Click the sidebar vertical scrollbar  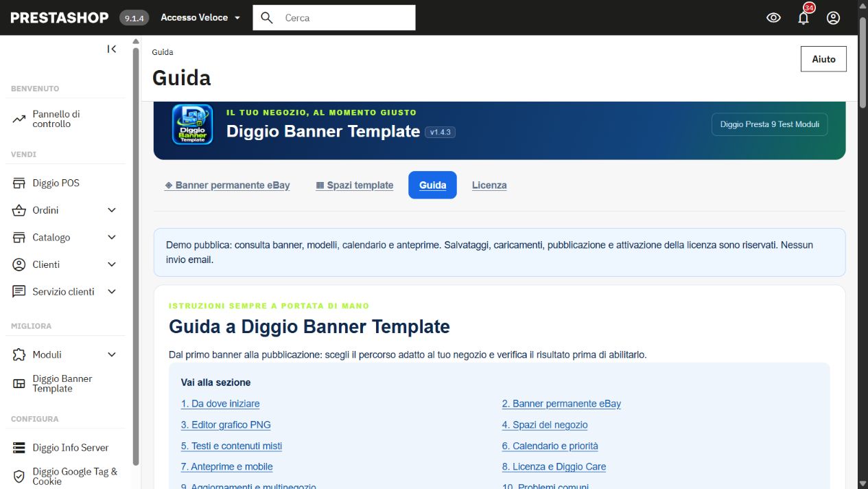[x=136, y=258]
